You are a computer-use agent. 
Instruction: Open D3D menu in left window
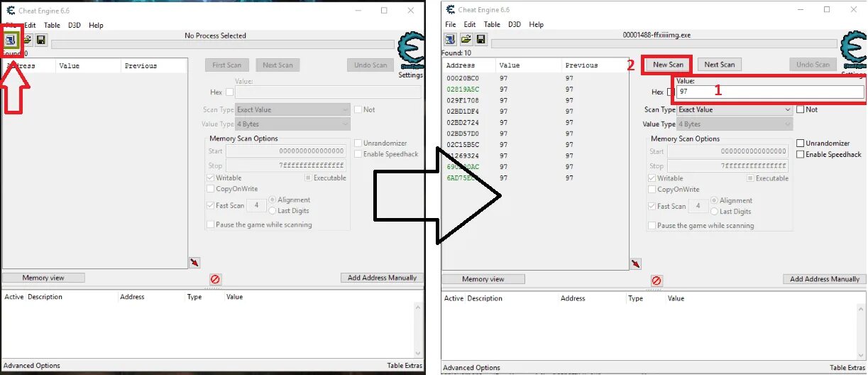[75, 25]
